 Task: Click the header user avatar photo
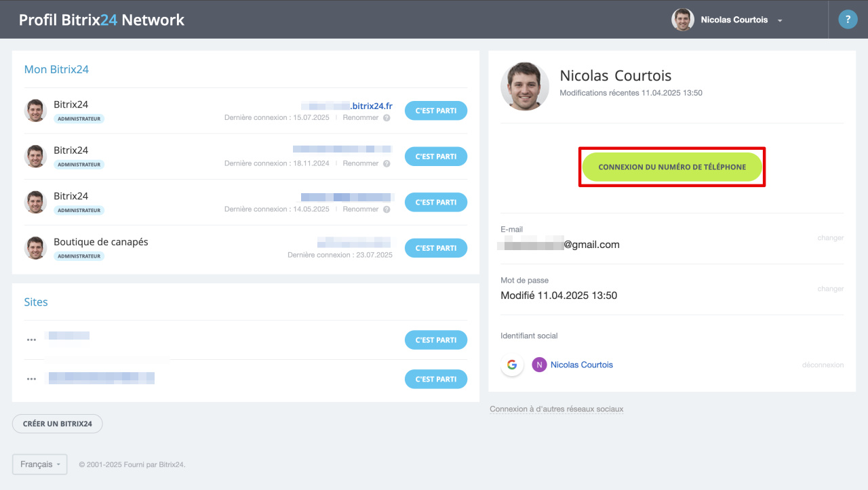(x=683, y=20)
